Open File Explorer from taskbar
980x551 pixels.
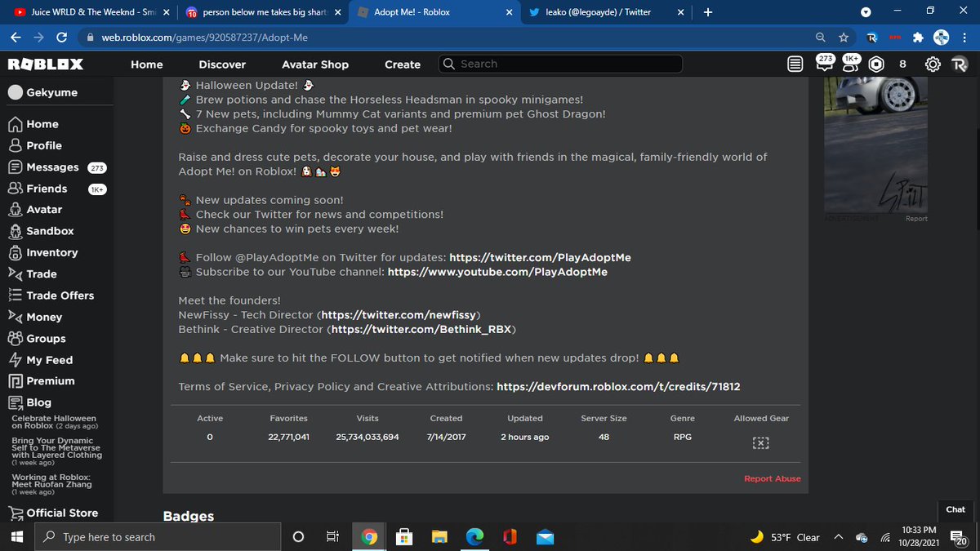tap(440, 536)
